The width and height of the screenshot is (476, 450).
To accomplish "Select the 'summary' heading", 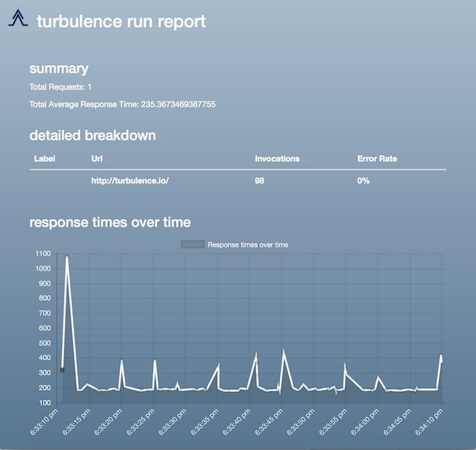I will (59, 68).
